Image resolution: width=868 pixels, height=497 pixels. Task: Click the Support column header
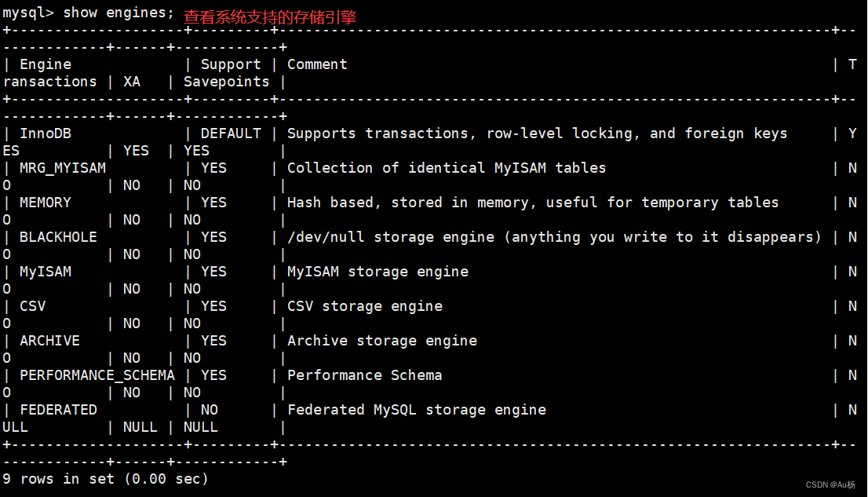[230, 65]
